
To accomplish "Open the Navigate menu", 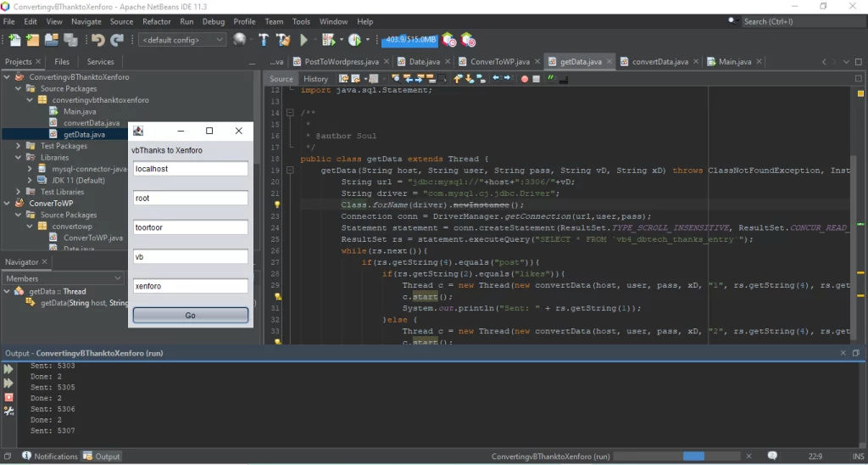I will point(86,21).
